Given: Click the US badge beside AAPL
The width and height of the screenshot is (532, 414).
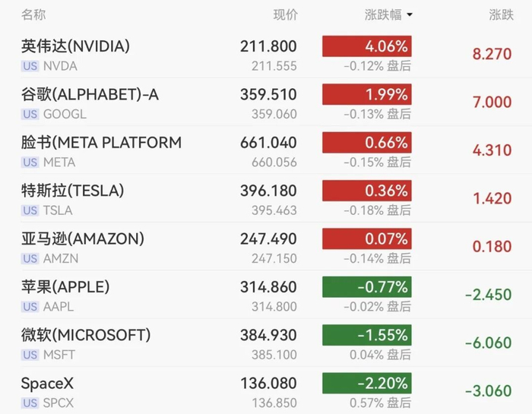Looking at the screenshot, I should tap(30, 307).
